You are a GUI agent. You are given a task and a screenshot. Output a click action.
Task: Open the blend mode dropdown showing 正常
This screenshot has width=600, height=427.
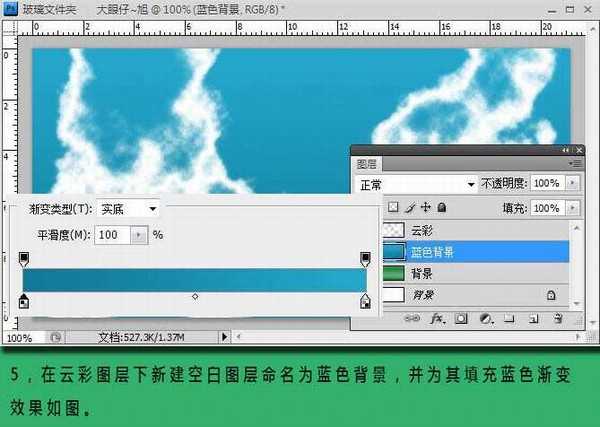point(417,185)
